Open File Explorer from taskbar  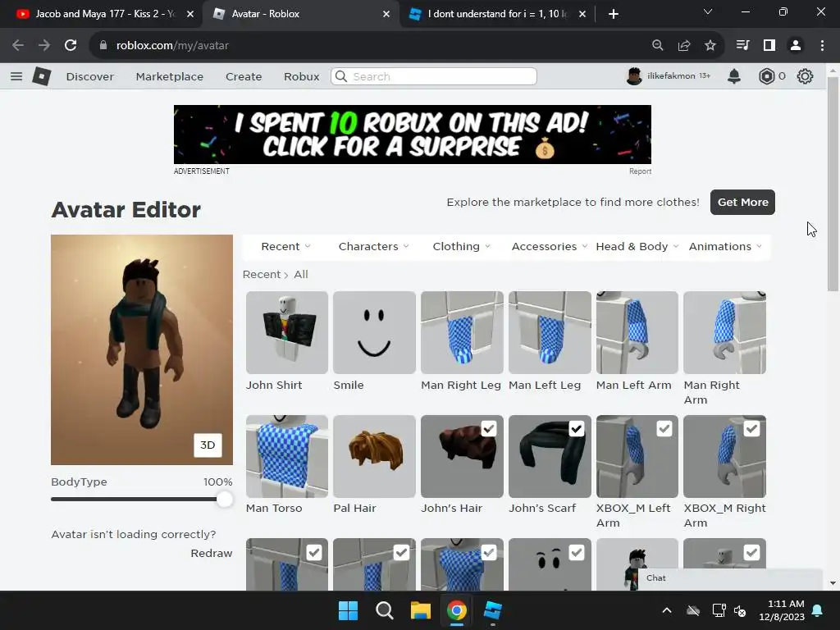(x=421, y=610)
